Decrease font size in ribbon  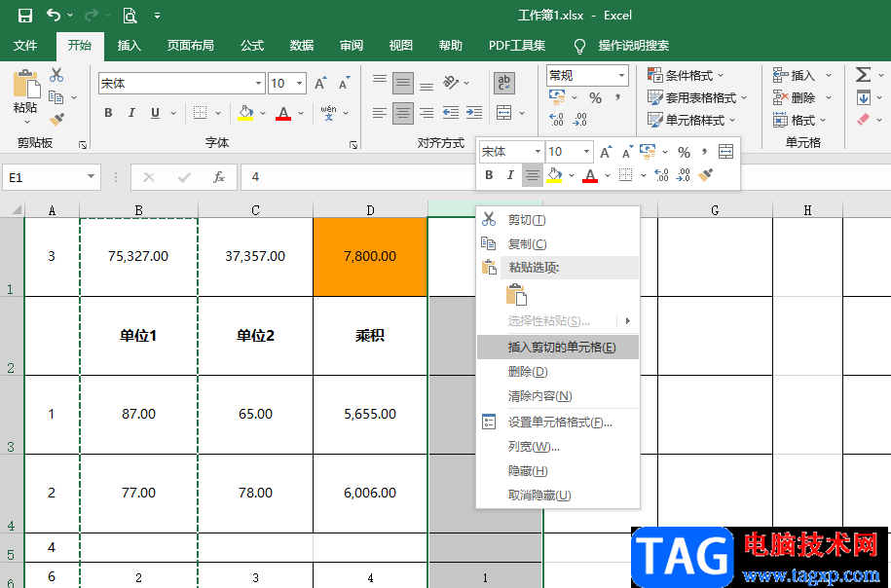pos(344,84)
